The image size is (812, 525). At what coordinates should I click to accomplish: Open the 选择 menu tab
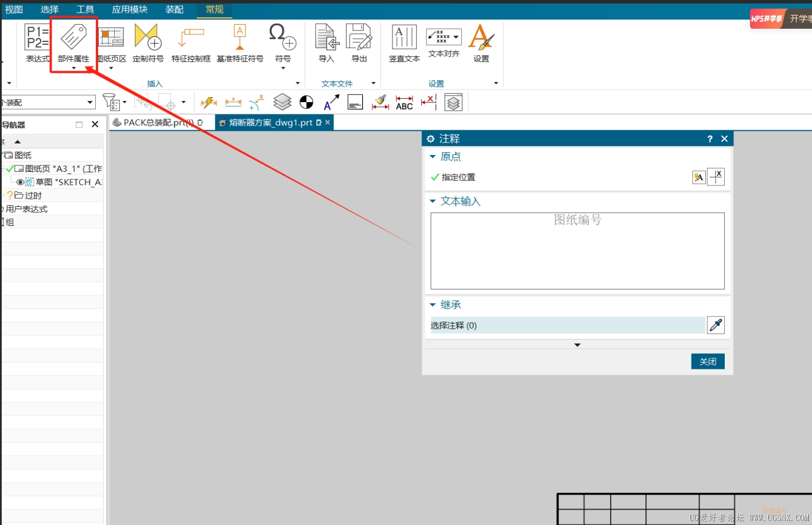pyautogui.click(x=49, y=10)
